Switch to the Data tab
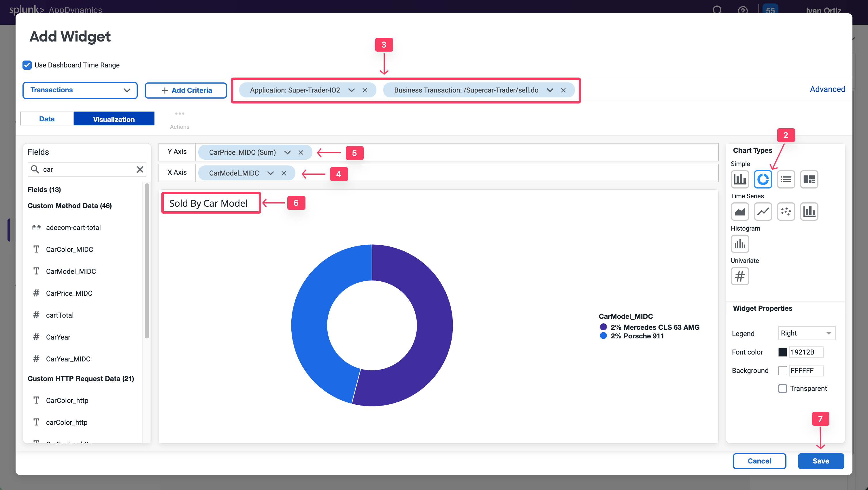Image resolution: width=868 pixels, height=490 pixels. [x=47, y=119]
